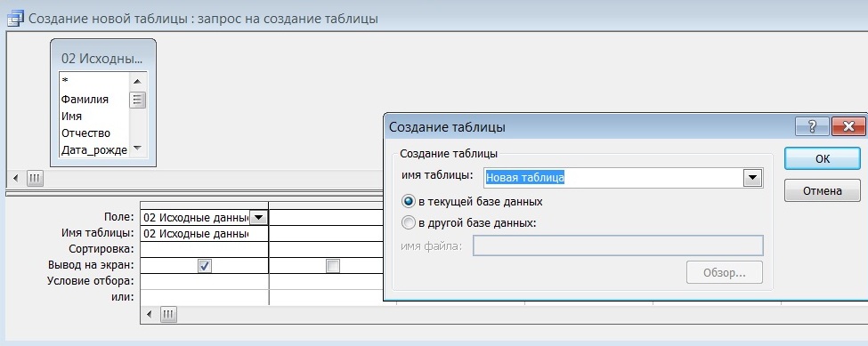This screenshot has height=346, width=868.
Task: Click the 'Условие отбора' cell in first column
Action: [204, 281]
